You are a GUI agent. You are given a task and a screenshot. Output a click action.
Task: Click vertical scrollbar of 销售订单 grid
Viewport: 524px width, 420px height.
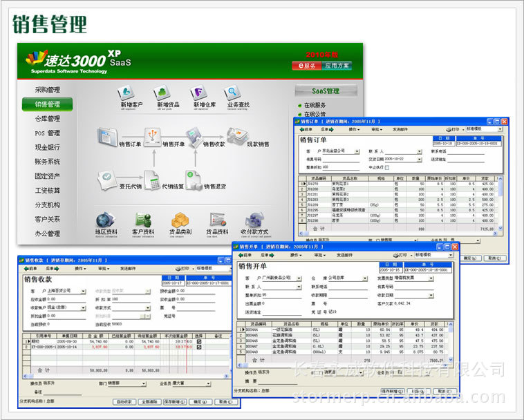(x=500, y=204)
